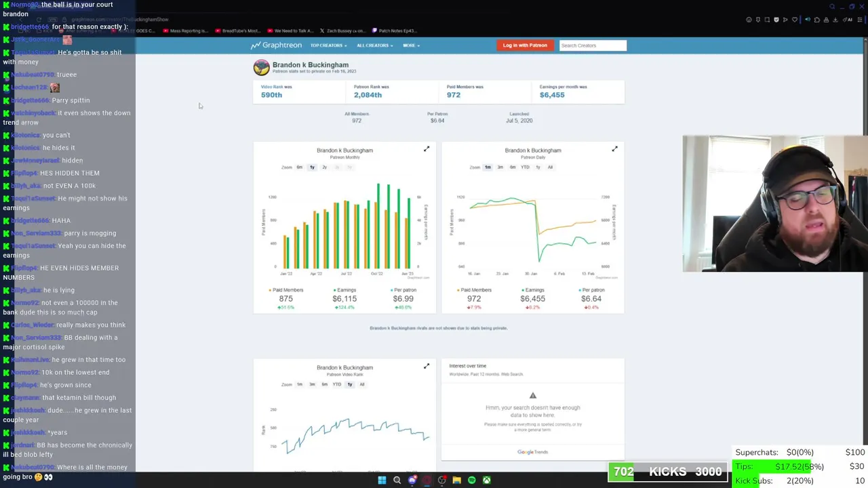Open Spotify from the taskbar

472,480
